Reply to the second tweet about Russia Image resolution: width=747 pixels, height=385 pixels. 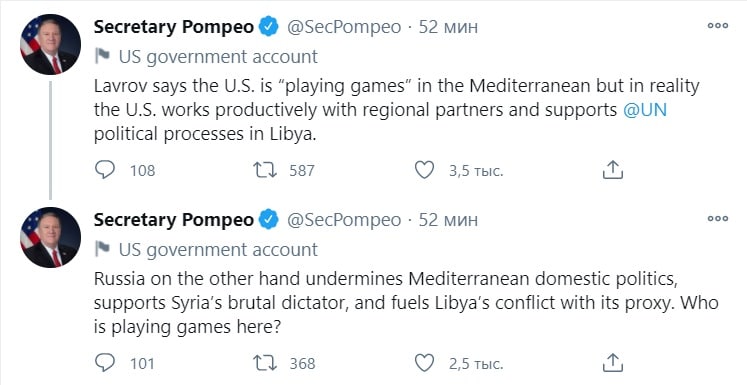click(105, 363)
